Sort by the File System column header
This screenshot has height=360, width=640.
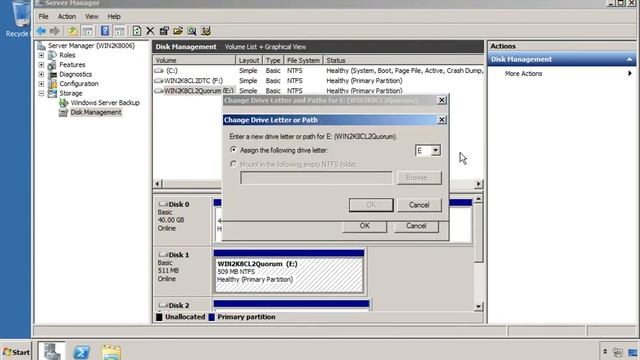(303, 60)
